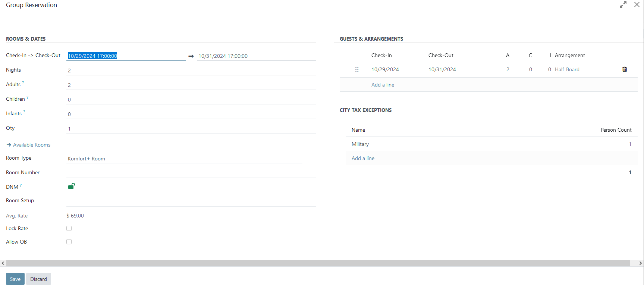The height and width of the screenshot is (285, 644).
Task: Click the Children help question mark
Action: (28, 97)
